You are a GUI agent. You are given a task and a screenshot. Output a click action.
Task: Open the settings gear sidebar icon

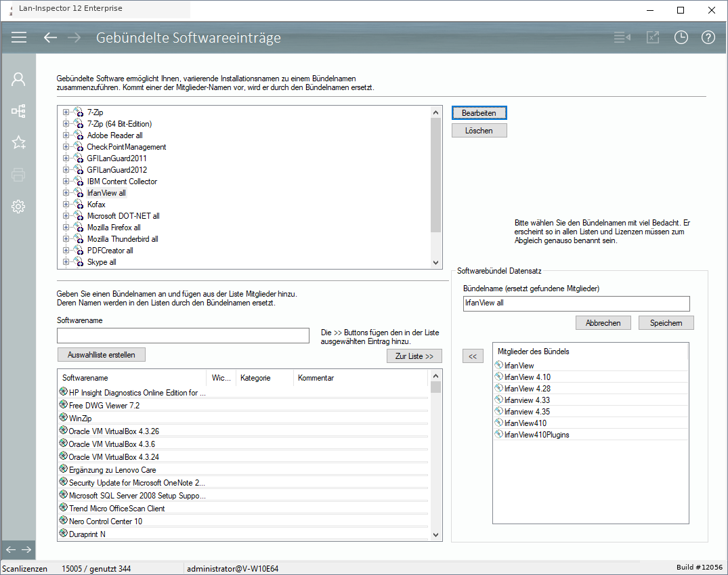(18, 207)
